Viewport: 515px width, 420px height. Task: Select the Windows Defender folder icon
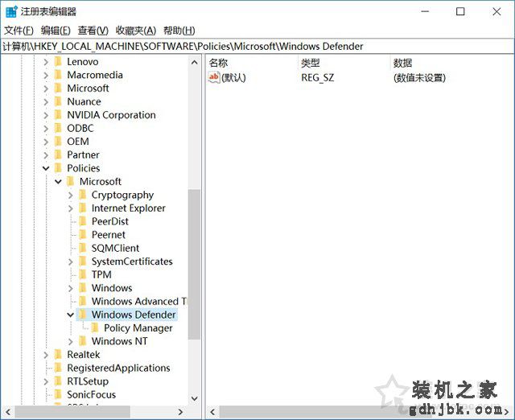(83, 315)
